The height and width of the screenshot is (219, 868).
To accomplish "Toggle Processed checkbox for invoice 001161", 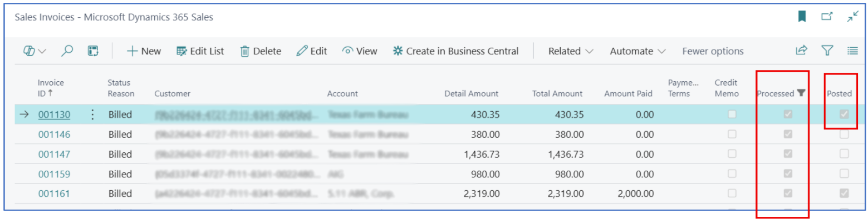I will (x=787, y=193).
